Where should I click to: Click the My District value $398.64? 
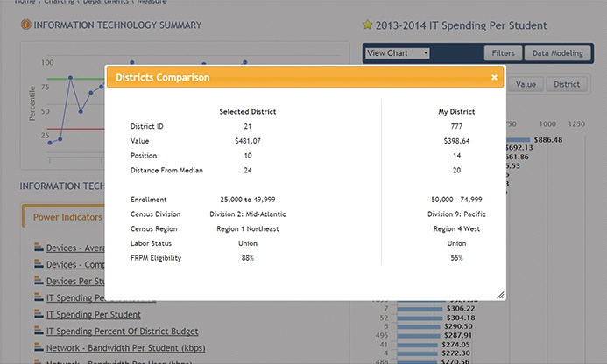point(456,141)
